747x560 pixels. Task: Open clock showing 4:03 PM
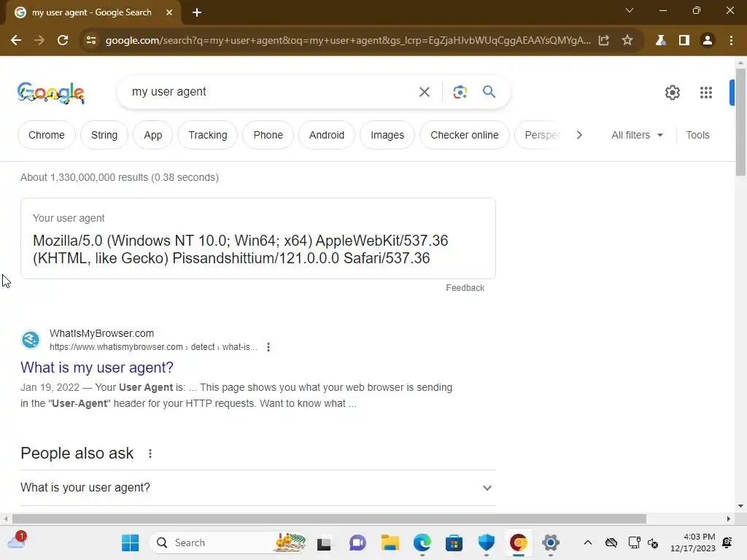693,542
